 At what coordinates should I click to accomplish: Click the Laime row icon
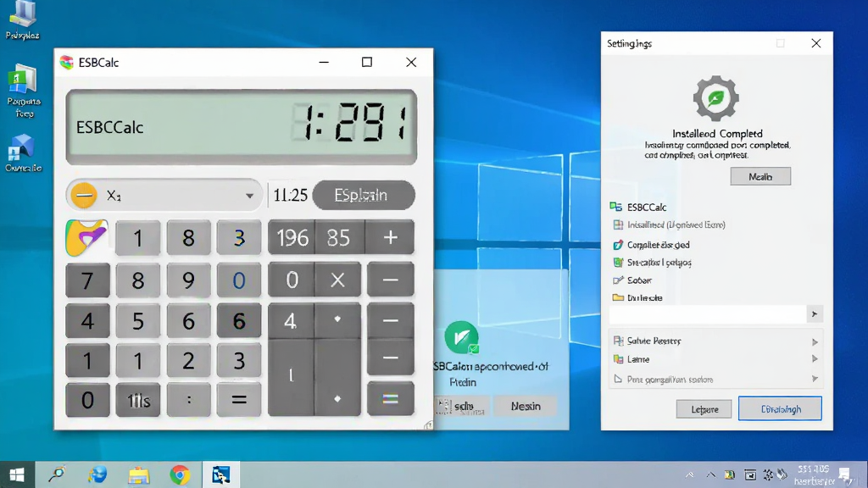pyautogui.click(x=618, y=359)
